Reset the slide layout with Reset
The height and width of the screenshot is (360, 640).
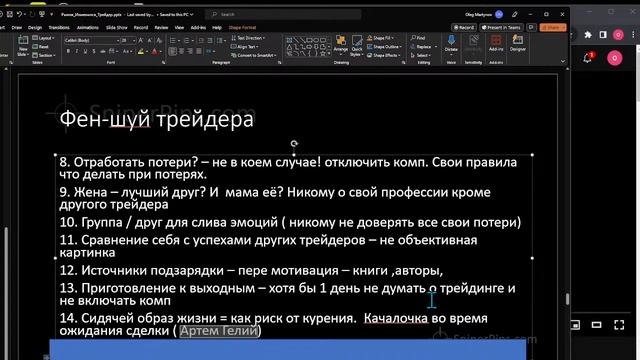point(40,47)
